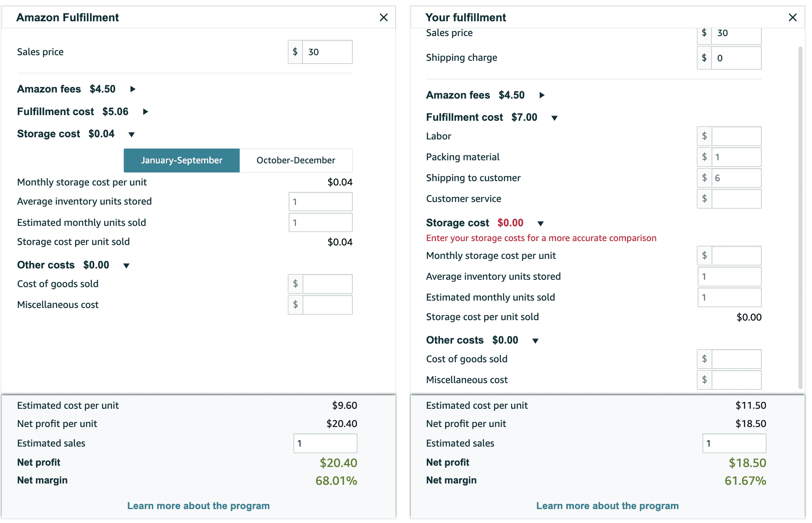The image size is (812, 523).
Task: Close the Amazon Fulfillment panel
Action: [383, 17]
